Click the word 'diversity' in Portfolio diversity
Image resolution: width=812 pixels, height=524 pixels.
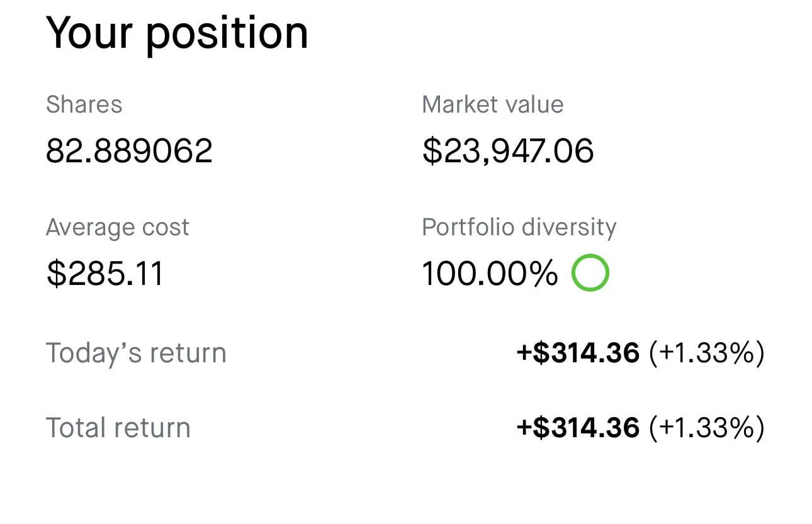click(x=570, y=227)
